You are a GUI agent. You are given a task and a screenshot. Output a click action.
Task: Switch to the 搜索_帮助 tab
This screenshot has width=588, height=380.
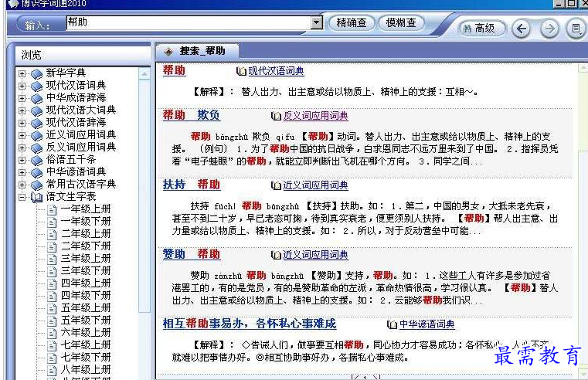click(198, 51)
